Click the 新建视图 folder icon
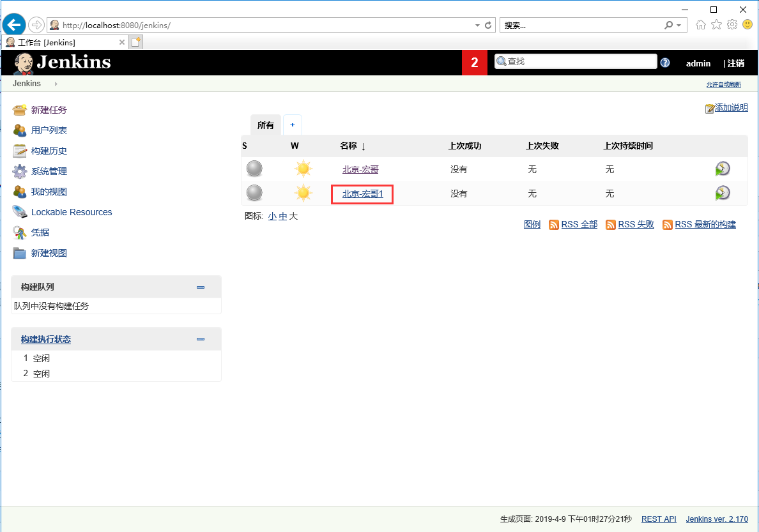Screen dimensions: 759x532 pos(20,253)
